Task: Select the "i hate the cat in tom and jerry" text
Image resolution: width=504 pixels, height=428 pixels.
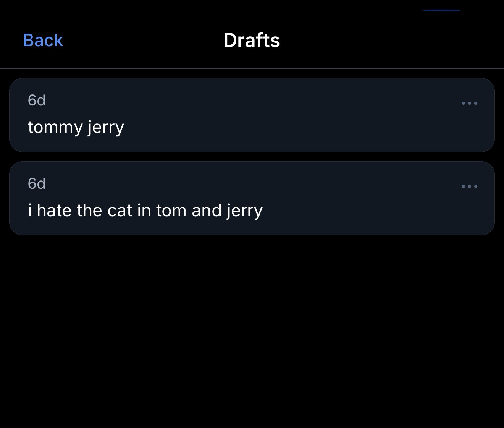Action: [x=145, y=211]
